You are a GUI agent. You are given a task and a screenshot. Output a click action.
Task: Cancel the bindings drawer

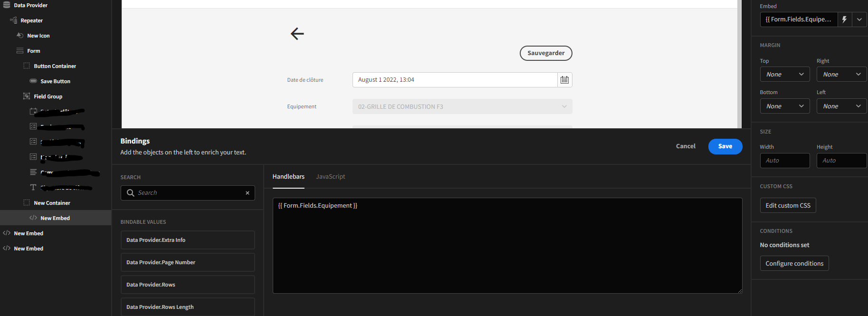686,146
